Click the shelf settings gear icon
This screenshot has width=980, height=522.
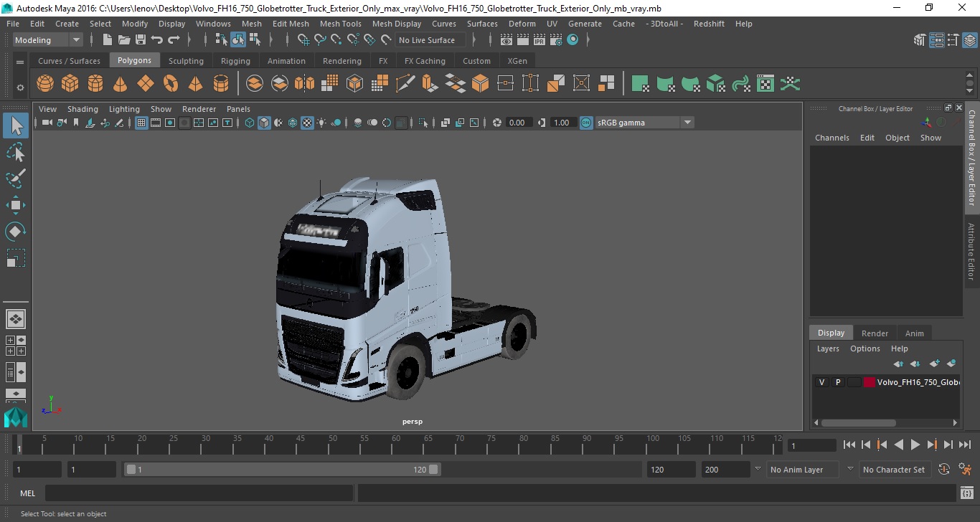tap(20, 87)
